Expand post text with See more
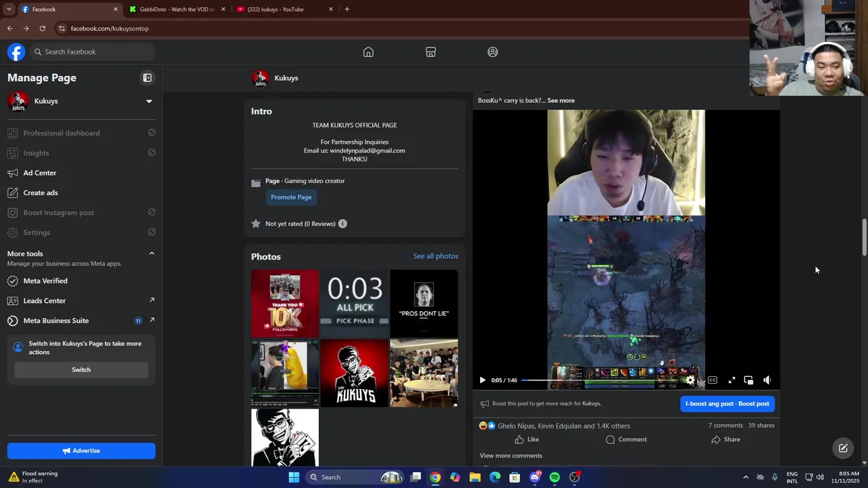This screenshot has height=488, width=868. click(561, 100)
